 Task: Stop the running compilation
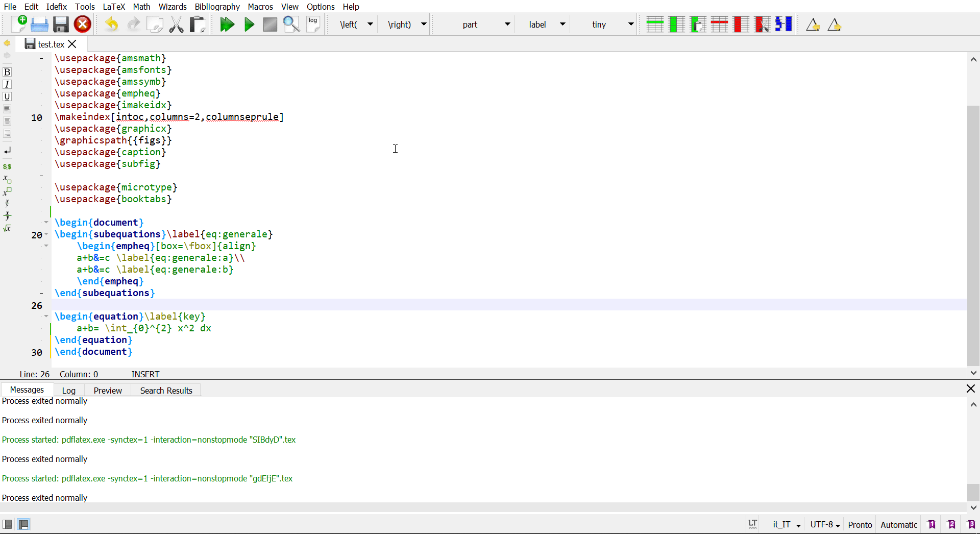click(269, 24)
